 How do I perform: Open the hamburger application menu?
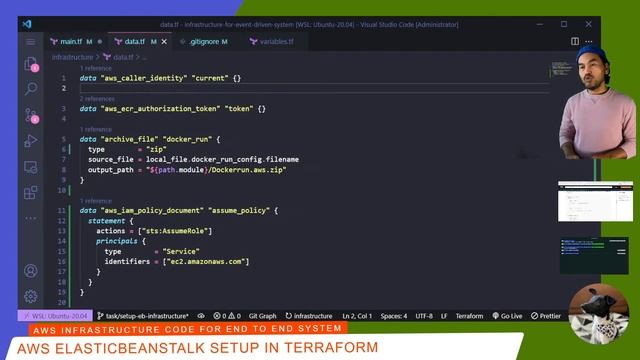pos(31,42)
